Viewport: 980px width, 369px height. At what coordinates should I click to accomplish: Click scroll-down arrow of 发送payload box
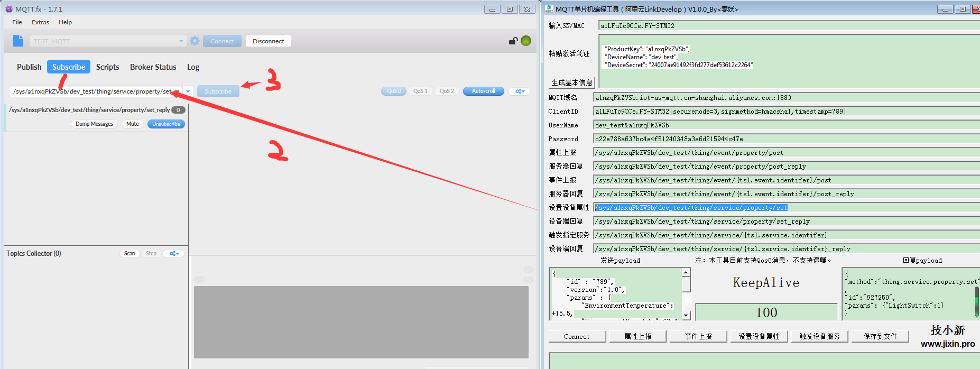click(686, 316)
